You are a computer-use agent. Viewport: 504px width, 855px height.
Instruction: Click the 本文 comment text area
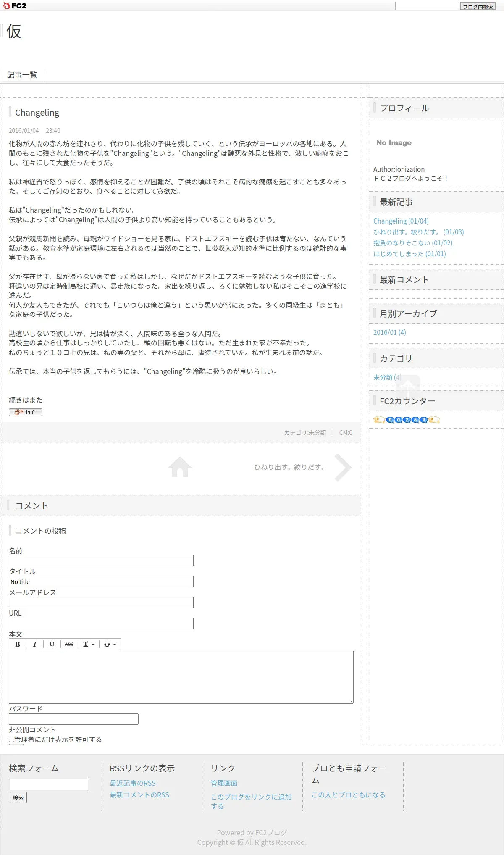[181, 677]
